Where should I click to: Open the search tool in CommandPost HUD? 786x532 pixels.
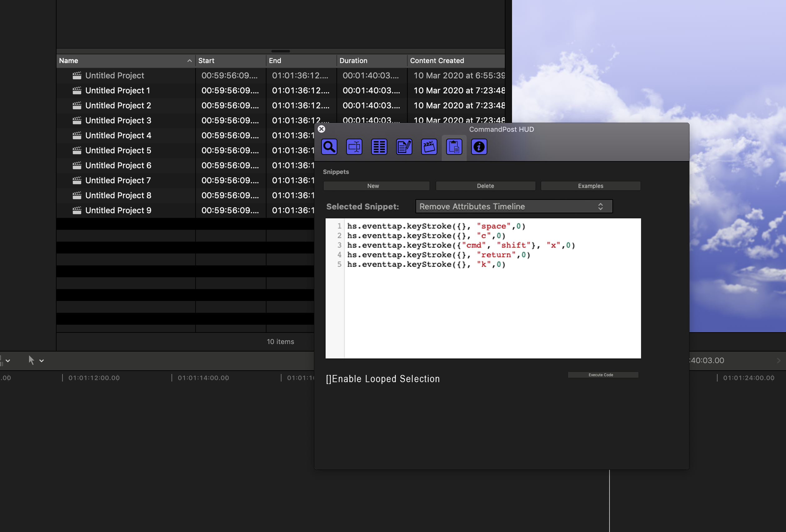coord(329,147)
